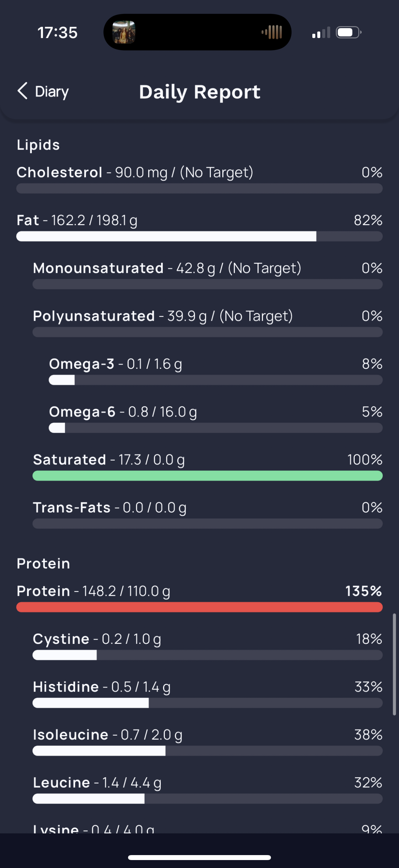Tap the Fat progress bar
This screenshot has width=399, height=868.
(x=199, y=236)
